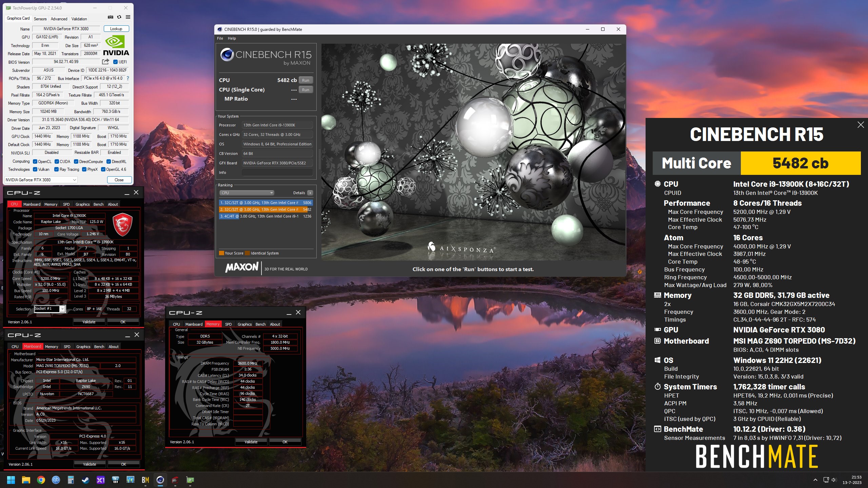The image size is (868, 488).
Task: Open the Cinebench Ranking CPU dropdown
Action: pos(246,193)
